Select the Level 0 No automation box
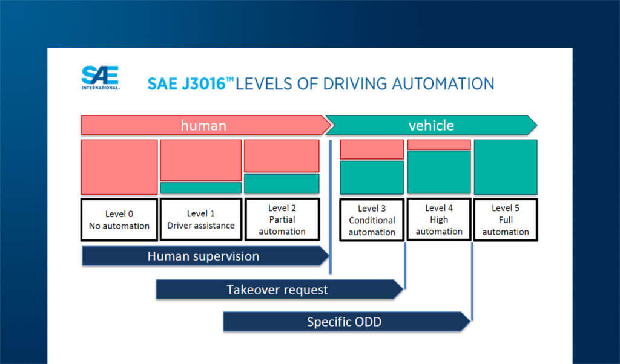The width and height of the screenshot is (620, 364). pos(119,219)
